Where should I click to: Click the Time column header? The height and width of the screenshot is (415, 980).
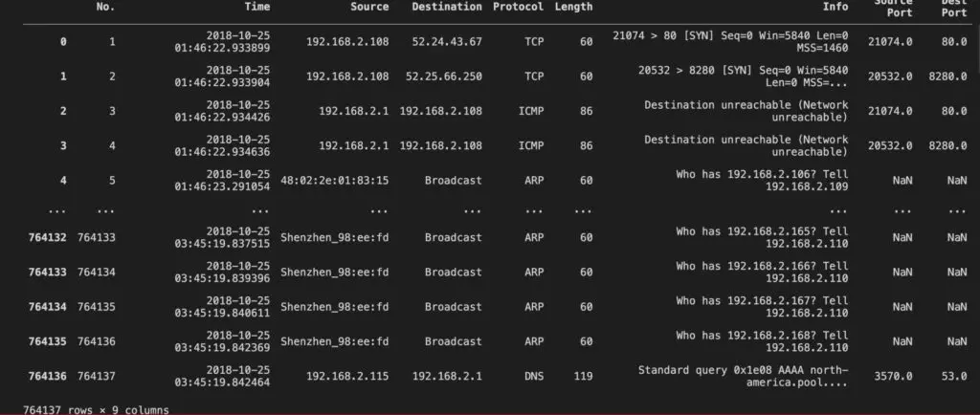coord(257,7)
